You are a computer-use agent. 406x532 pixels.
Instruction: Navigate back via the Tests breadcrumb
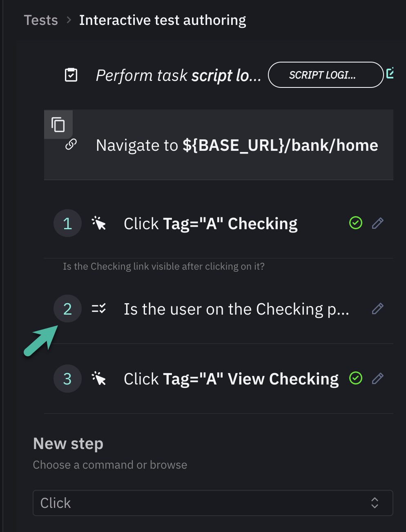click(41, 20)
